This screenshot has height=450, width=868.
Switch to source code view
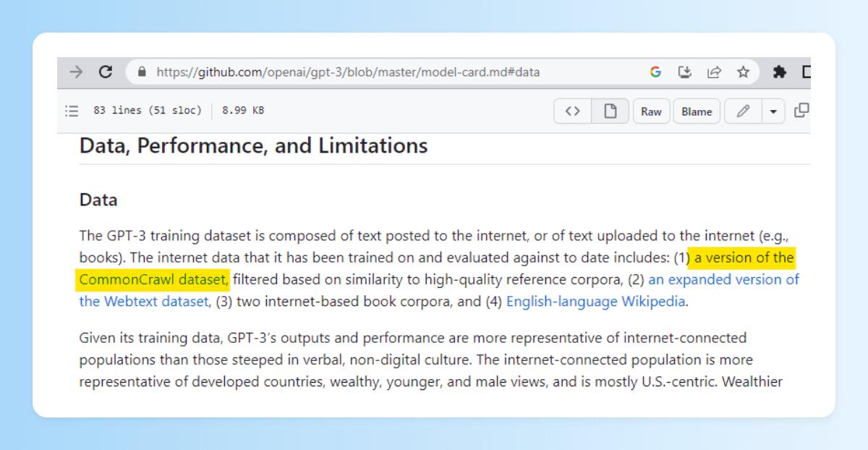573,111
